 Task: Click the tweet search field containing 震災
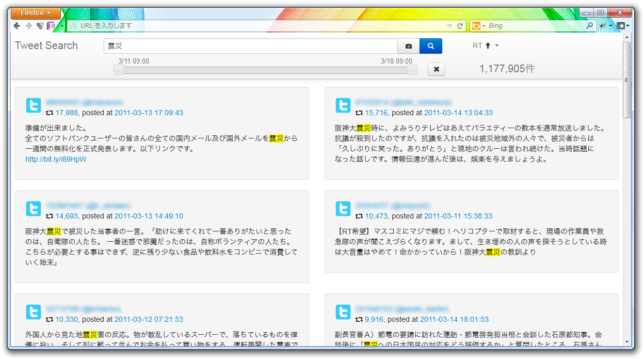[251, 46]
